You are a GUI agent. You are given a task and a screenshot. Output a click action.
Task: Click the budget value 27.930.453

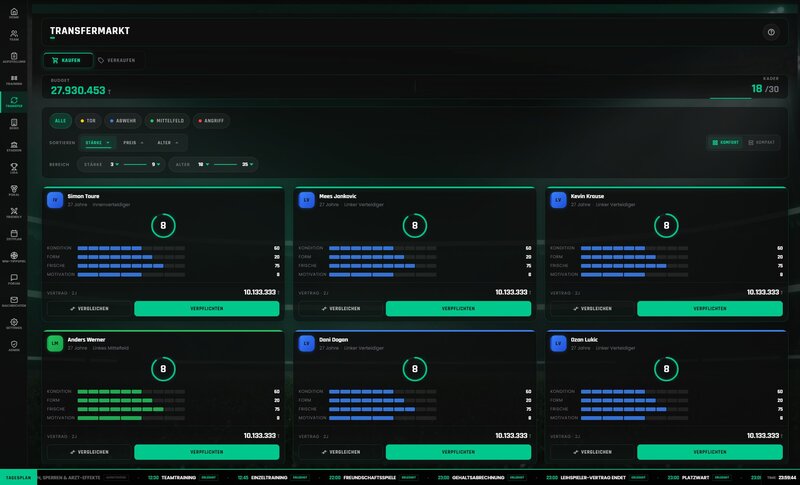[x=78, y=90]
